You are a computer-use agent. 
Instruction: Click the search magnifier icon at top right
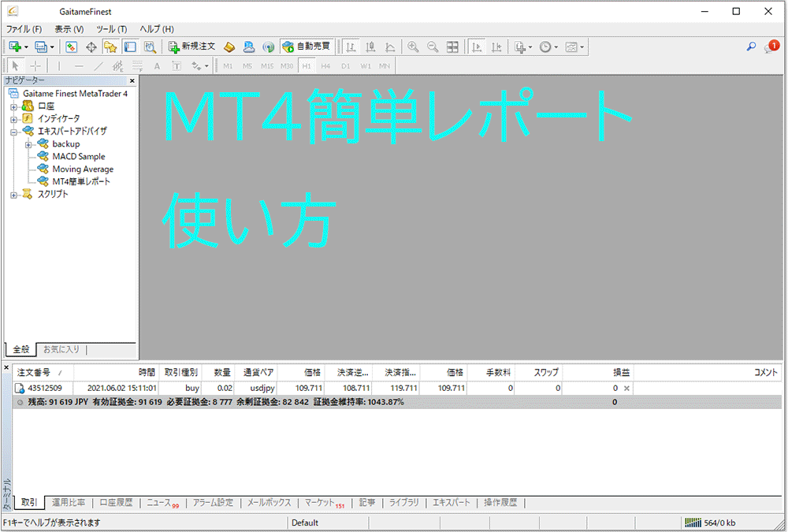tap(751, 47)
